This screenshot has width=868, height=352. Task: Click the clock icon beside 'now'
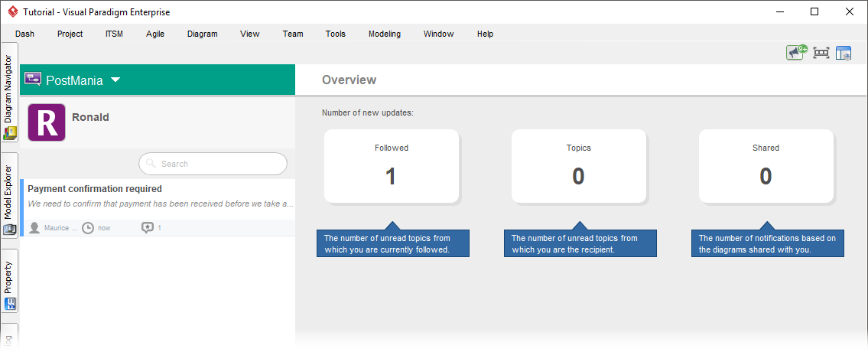[87, 228]
